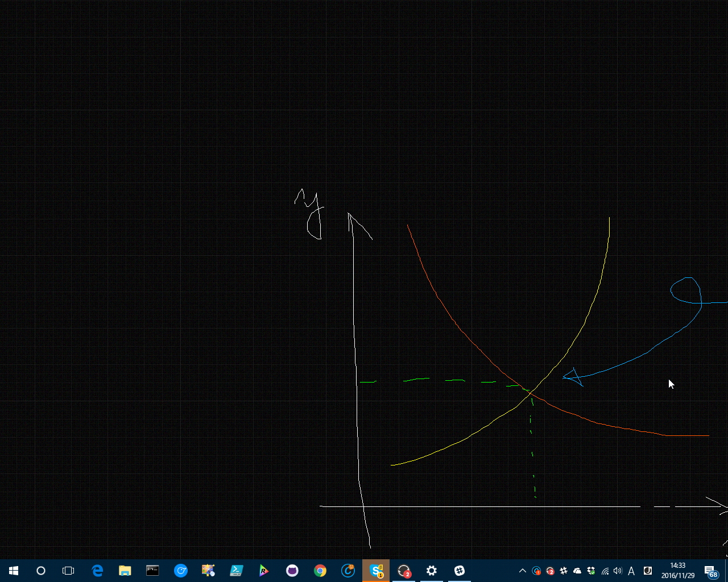Screen dimensions: 728x582
Task: Launch Google Chrome from the taskbar
Action: pos(320,571)
